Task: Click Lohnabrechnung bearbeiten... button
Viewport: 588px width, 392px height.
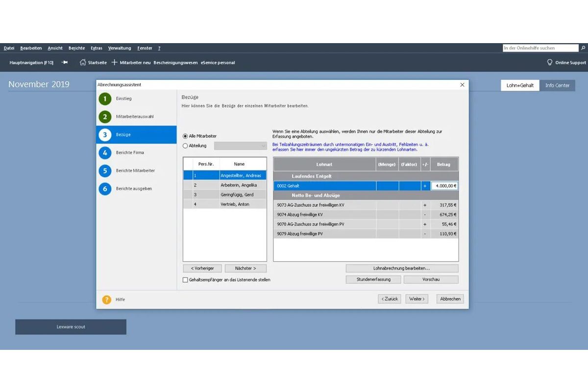Action: pyautogui.click(x=402, y=269)
